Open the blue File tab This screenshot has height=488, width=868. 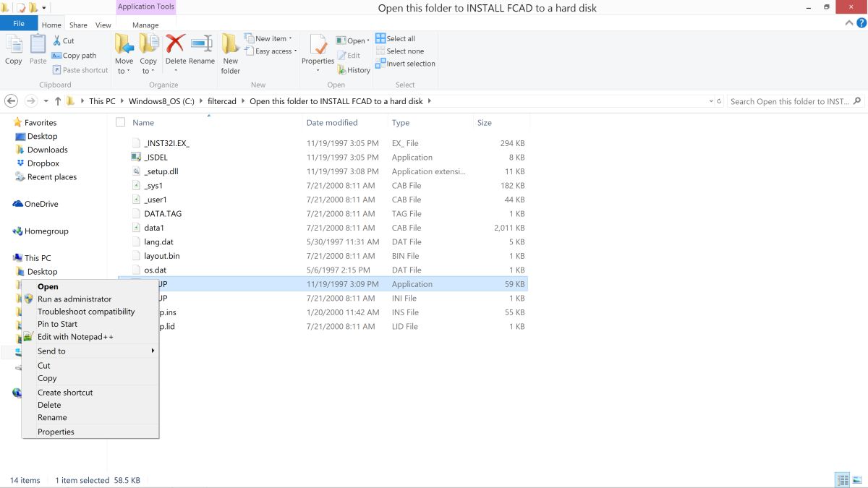pos(19,23)
